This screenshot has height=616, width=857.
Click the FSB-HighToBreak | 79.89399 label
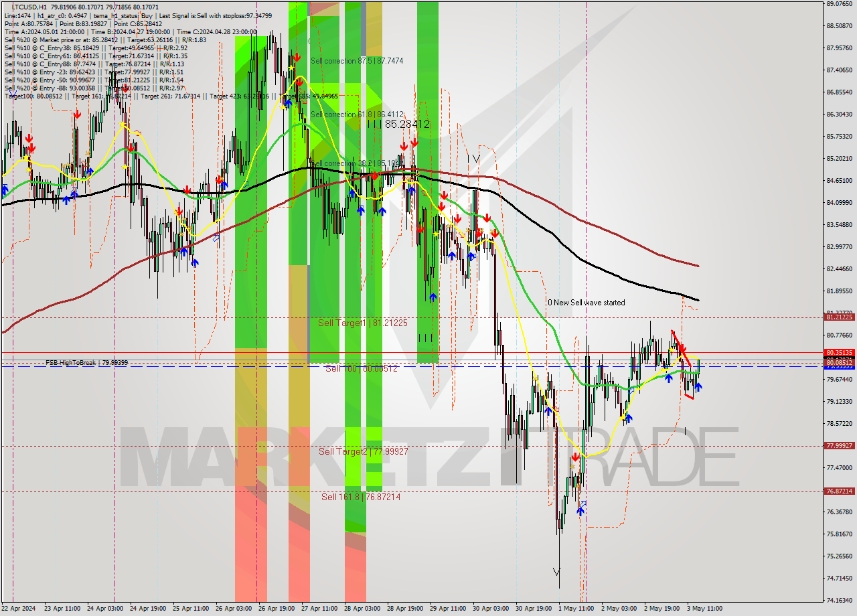tap(86, 362)
